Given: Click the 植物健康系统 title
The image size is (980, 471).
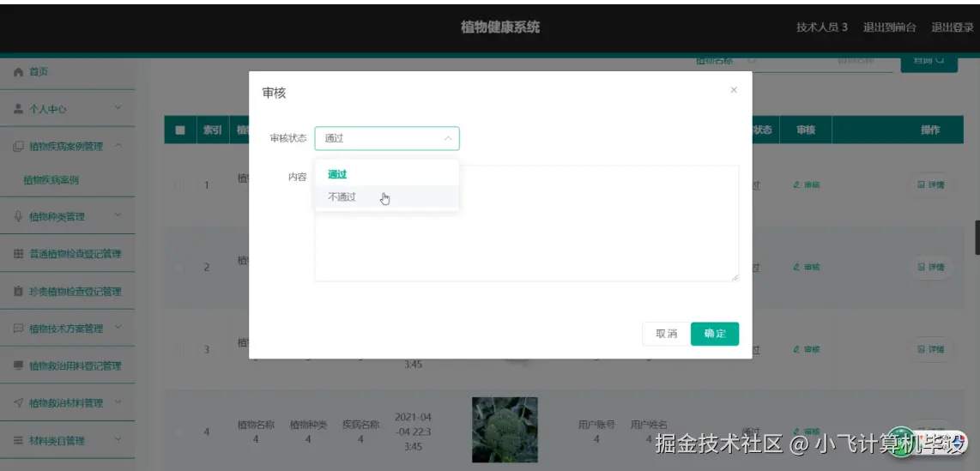Looking at the screenshot, I should (x=500, y=27).
